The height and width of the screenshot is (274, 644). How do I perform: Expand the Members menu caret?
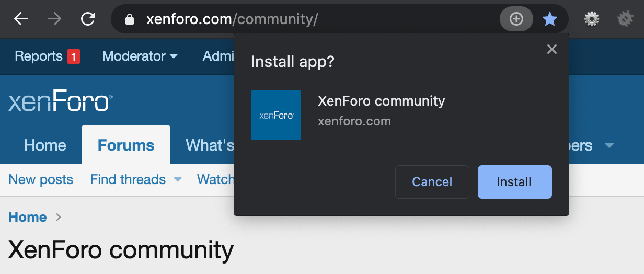(x=609, y=145)
